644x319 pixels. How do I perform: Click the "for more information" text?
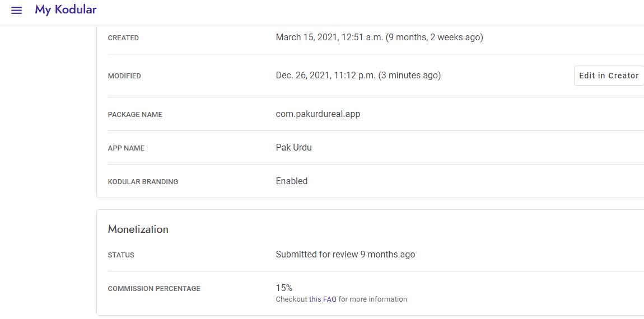372,299
